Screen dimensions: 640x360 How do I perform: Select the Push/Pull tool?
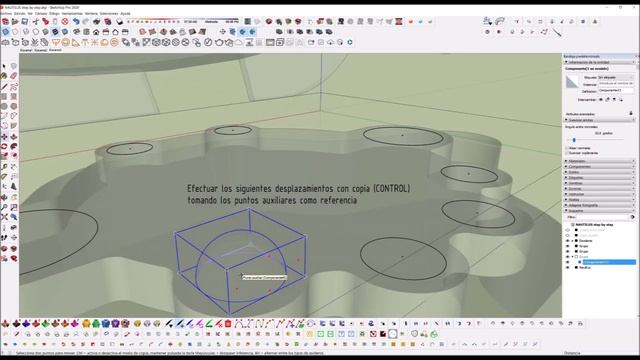tap(14, 136)
